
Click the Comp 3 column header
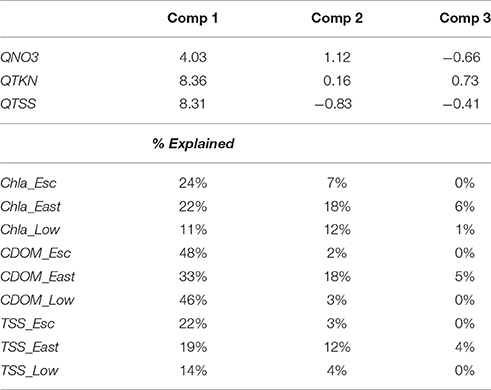(x=465, y=18)
